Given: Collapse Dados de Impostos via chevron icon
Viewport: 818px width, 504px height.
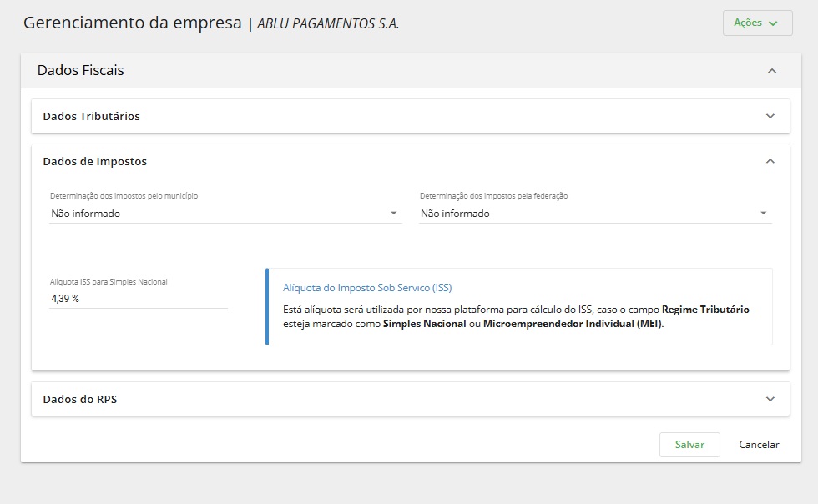Looking at the screenshot, I should click(x=770, y=161).
